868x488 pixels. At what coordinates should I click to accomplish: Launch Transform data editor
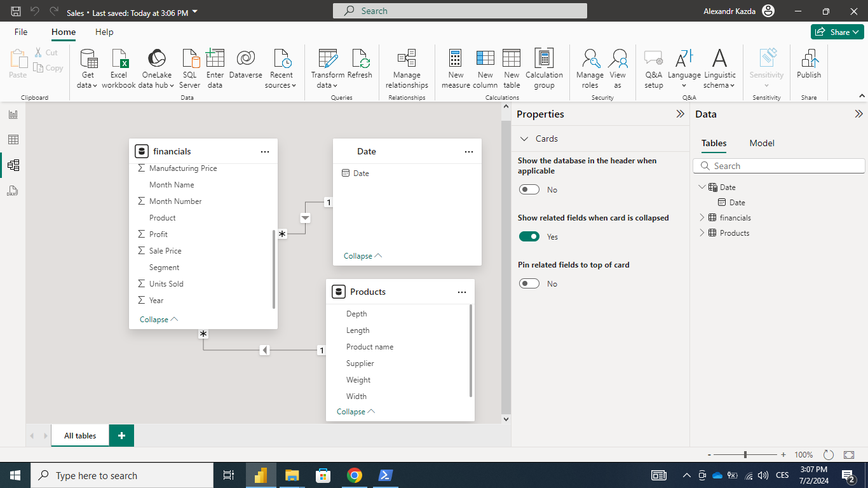pos(327,69)
